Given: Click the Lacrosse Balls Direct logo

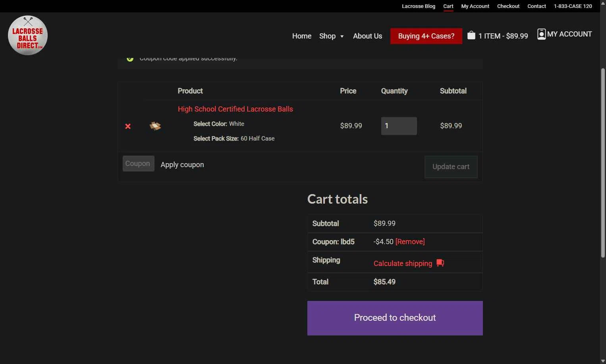Looking at the screenshot, I should (28, 35).
